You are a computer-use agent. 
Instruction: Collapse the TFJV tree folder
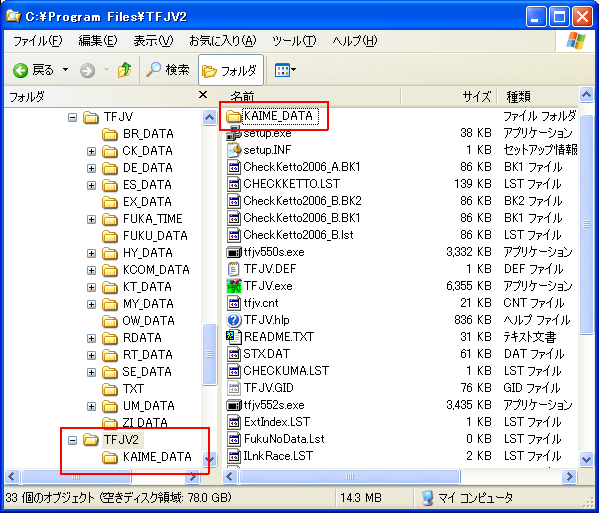point(72,117)
